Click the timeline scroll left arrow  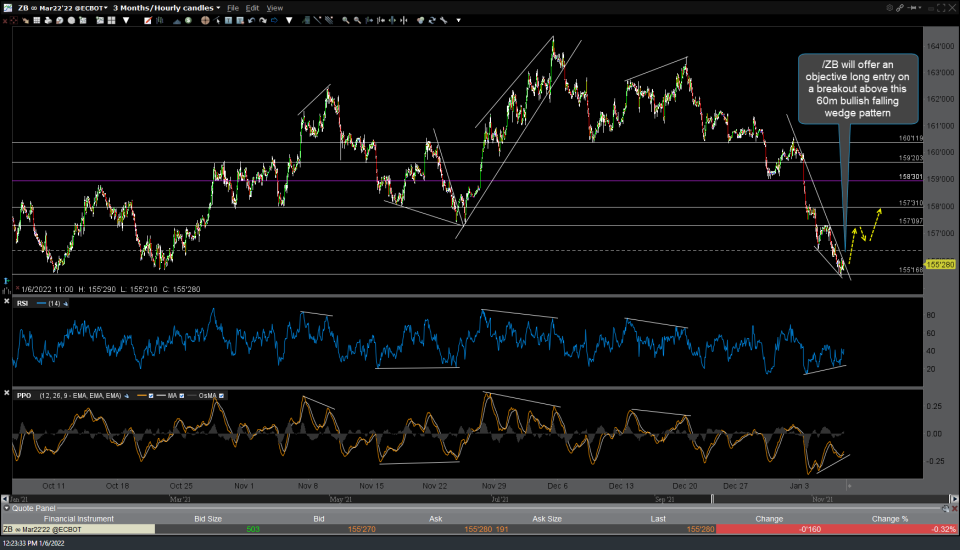(x=5, y=499)
